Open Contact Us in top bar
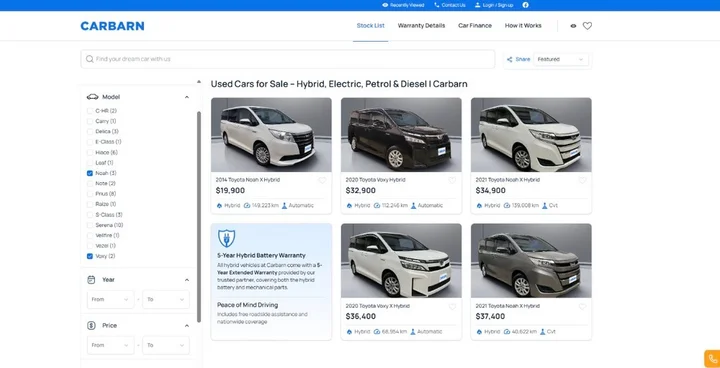720x368 pixels. click(453, 5)
